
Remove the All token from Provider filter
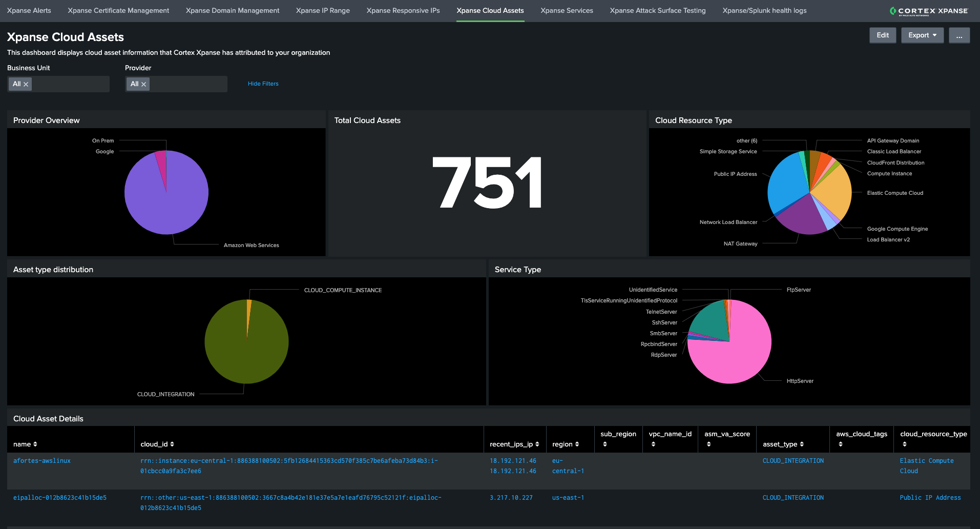click(143, 84)
